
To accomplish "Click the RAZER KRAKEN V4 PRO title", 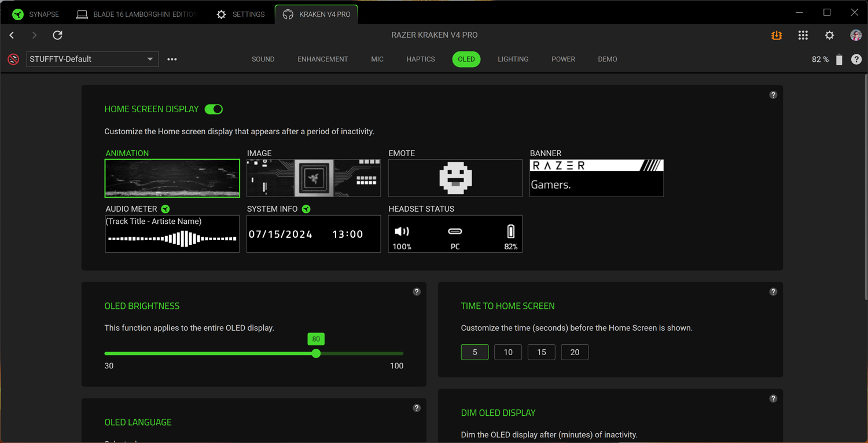I will tap(435, 35).
